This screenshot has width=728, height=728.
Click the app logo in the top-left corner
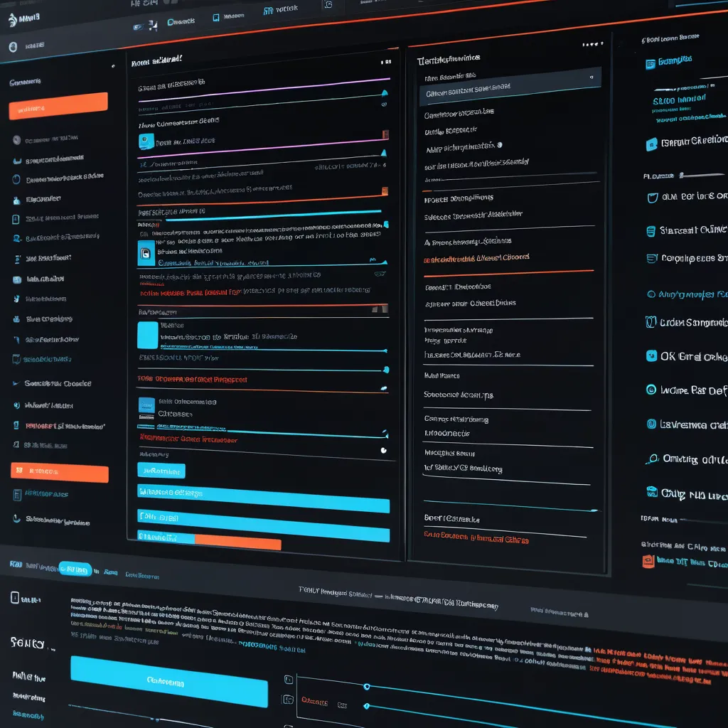tap(12, 20)
